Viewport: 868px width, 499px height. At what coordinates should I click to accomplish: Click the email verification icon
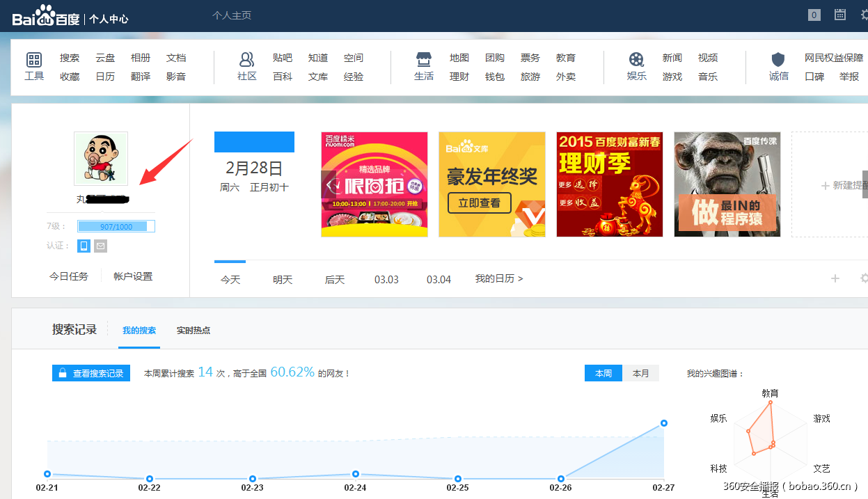pyautogui.click(x=101, y=246)
